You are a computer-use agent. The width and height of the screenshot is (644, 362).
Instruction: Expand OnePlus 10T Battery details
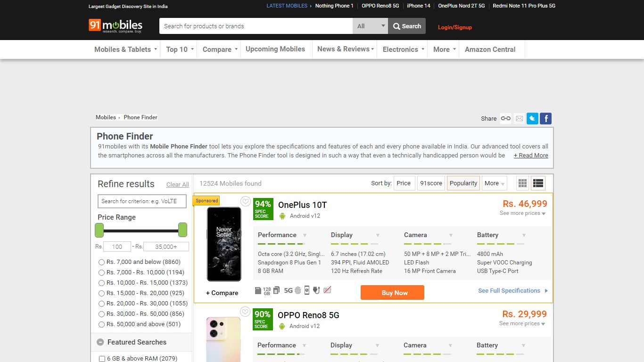click(x=524, y=235)
